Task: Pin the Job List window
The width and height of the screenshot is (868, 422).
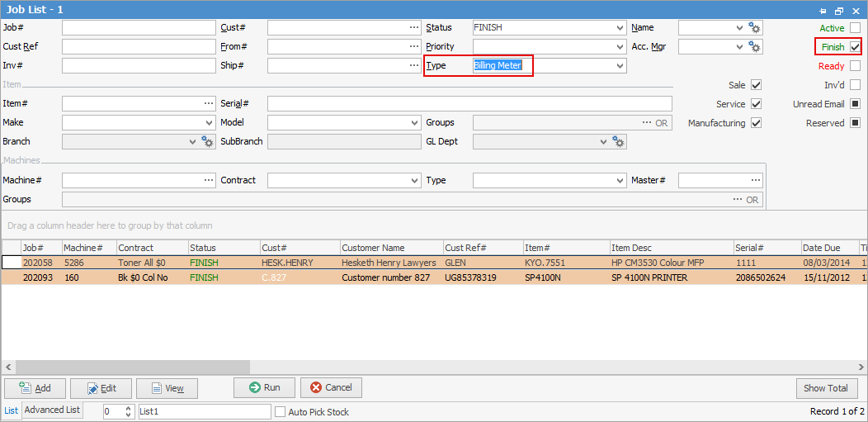Action: point(823,10)
